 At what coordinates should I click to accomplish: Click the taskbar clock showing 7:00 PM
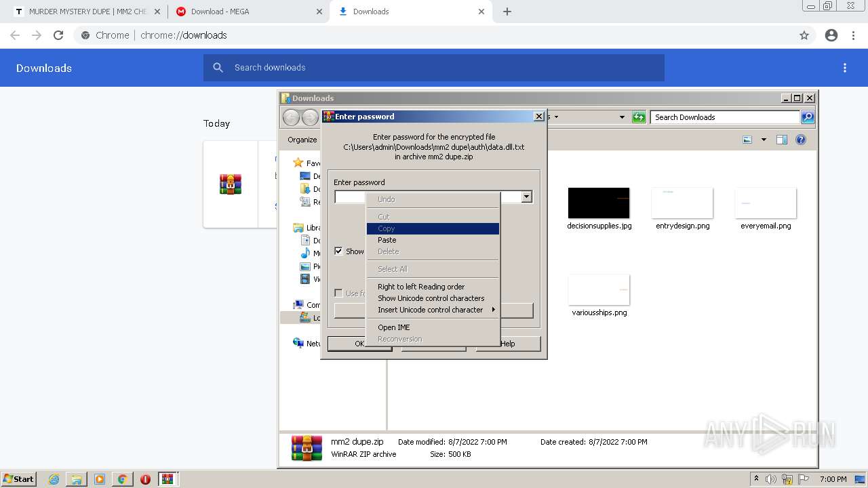pos(833,479)
